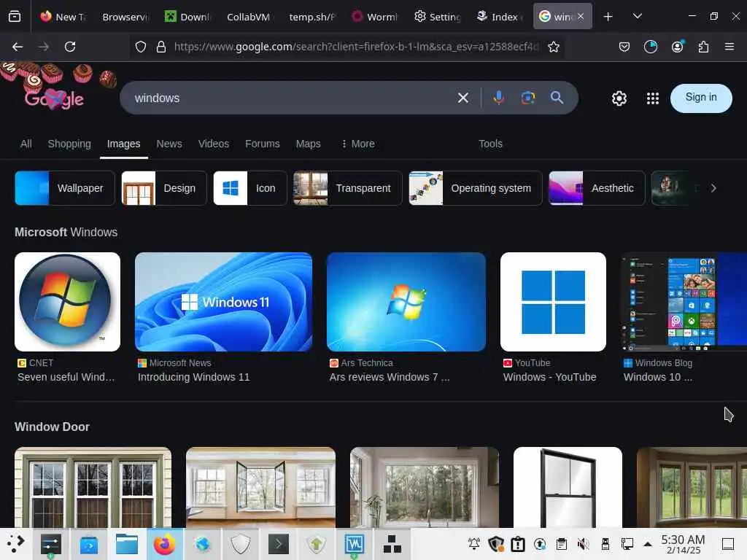747x560 pixels.
Task: Switch to Videos results
Action: (x=214, y=144)
